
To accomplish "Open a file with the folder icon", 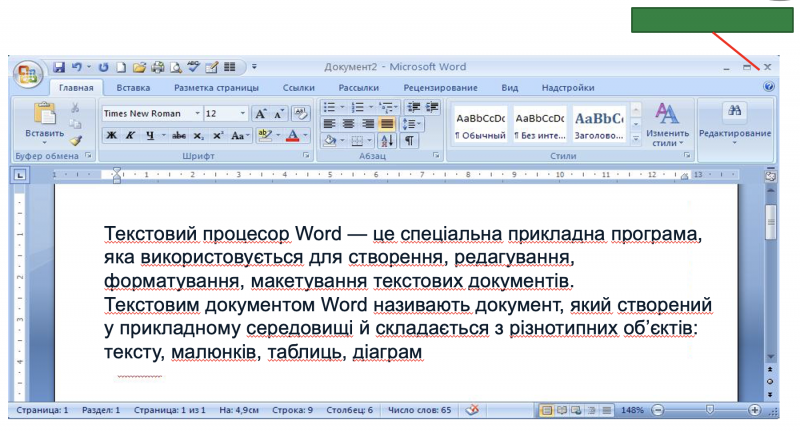I will (139, 67).
